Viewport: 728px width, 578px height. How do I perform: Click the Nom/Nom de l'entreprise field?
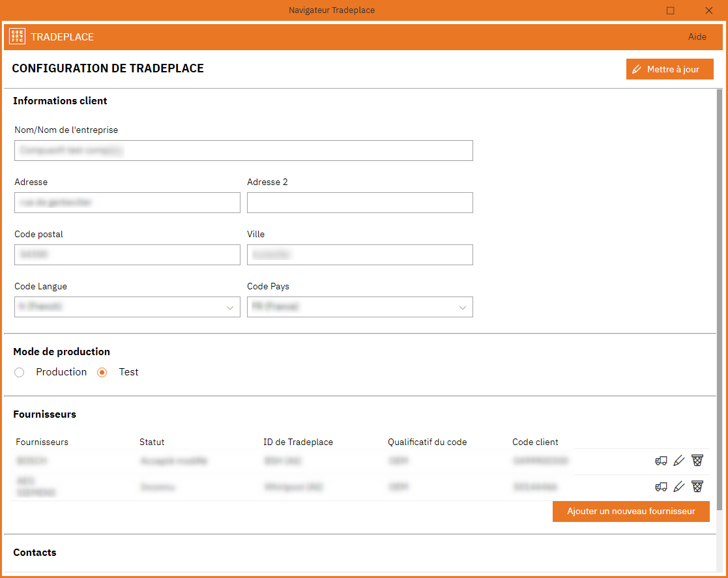244,151
